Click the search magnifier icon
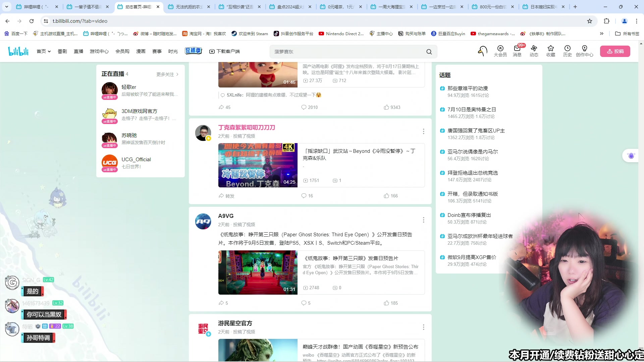The height and width of the screenshot is (362, 644). [x=429, y=52]
